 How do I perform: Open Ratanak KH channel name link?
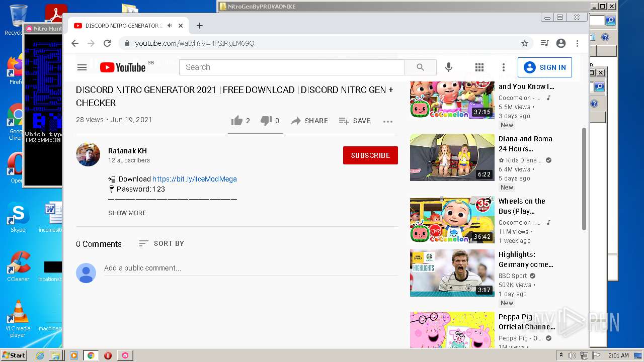(x=127, y=151)
